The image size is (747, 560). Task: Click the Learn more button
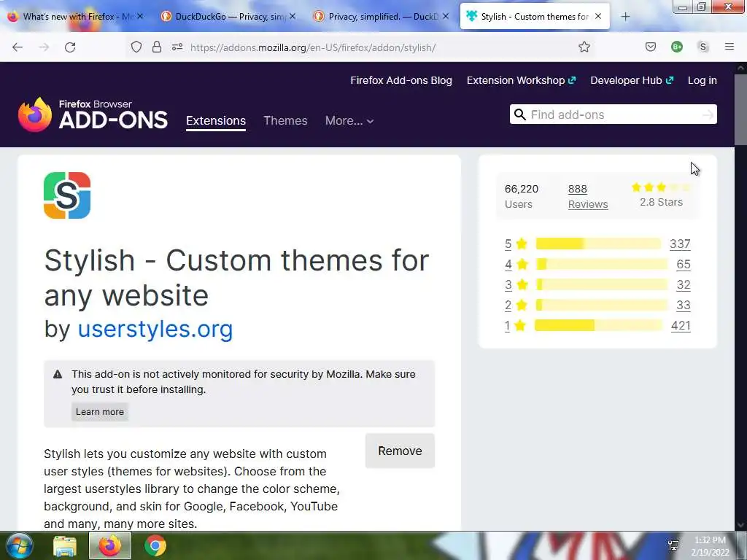pos(99,412)
